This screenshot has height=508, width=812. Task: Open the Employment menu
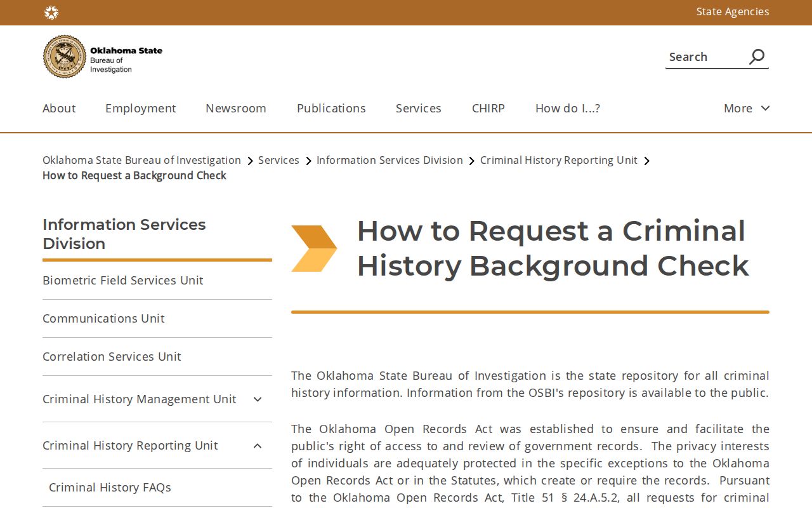pyautogui.click(x=141, y=108)
